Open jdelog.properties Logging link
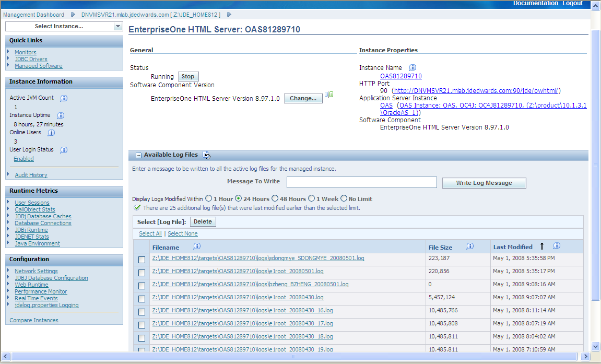Viewport: 601px width, 364px height. [x=46, y=305]
